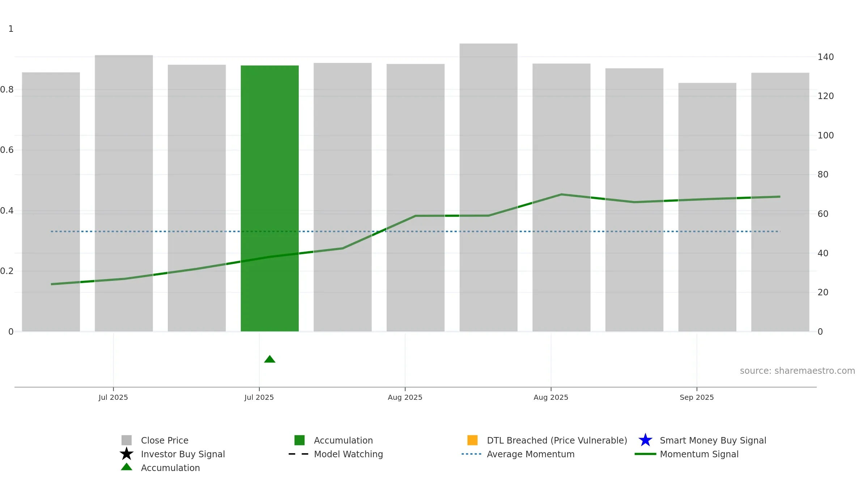Click the blue Smart Money Buy Signal star

(x=645, y=440)
